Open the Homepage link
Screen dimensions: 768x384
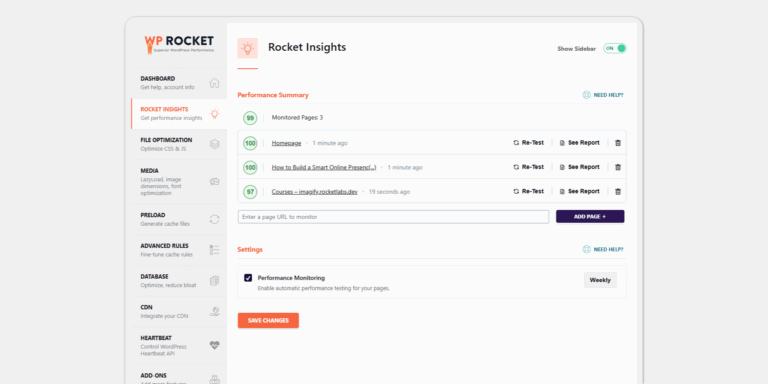coord(287,143)
